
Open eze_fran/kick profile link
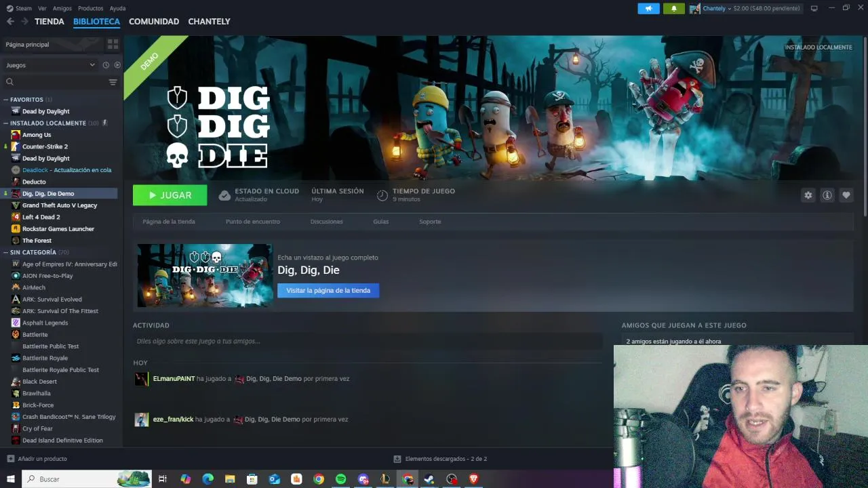[173, 420]
